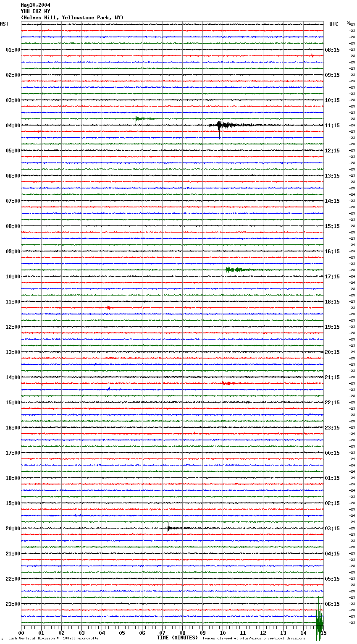Screen dimensions: 357x644
Task: Click the 11:15 UTC time label
Action: click(332, 126)
